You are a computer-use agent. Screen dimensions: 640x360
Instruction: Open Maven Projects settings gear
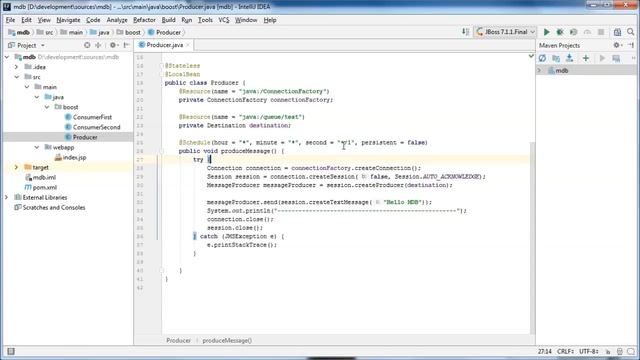(617, 45)
